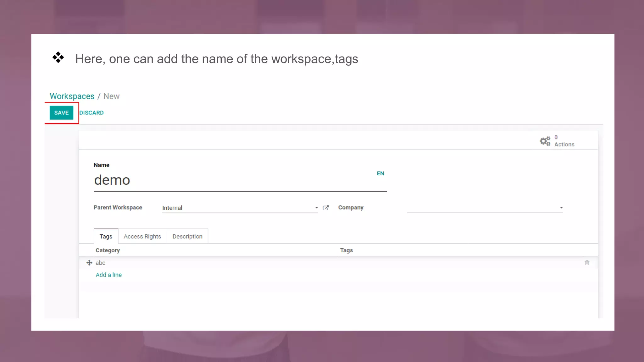The height and width of the screenshot is (362, 644).
Task: Click the diamond bullet icon in heading
Action: point(58,58)
